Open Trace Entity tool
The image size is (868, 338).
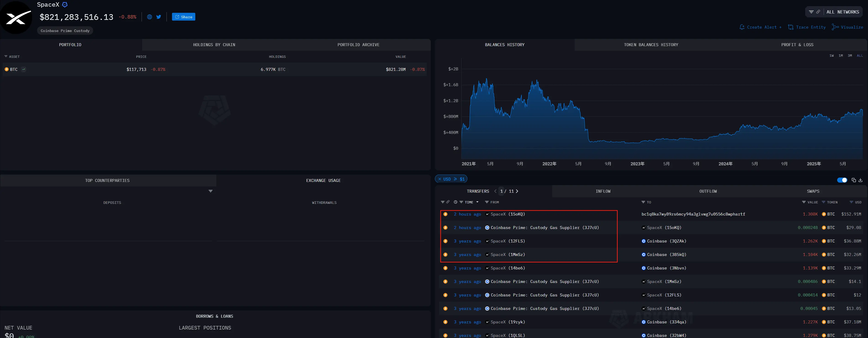tap(807, 27)
